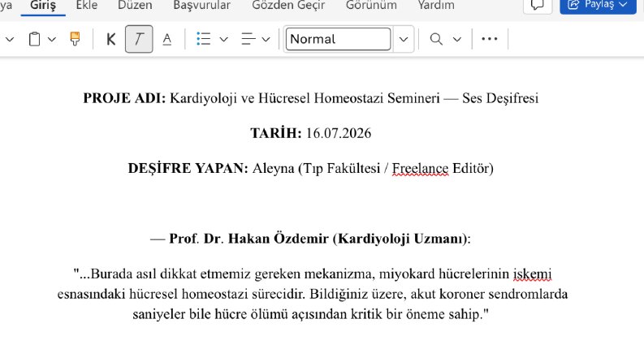Open the Düzen tab
Viewport: 644px width, 362px height.
pyautogui.click(x=135, y=6)
